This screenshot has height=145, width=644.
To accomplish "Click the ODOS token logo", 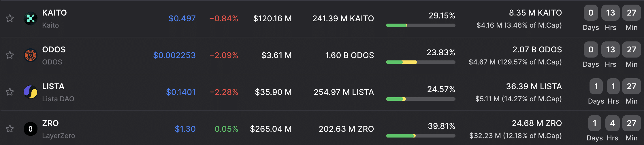I will click(31, 55).
